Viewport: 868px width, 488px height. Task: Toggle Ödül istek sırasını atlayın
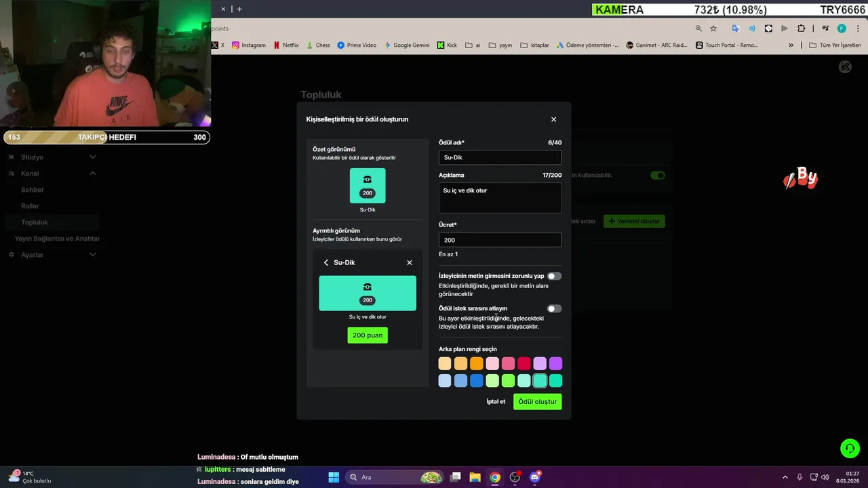pos(555,308)
